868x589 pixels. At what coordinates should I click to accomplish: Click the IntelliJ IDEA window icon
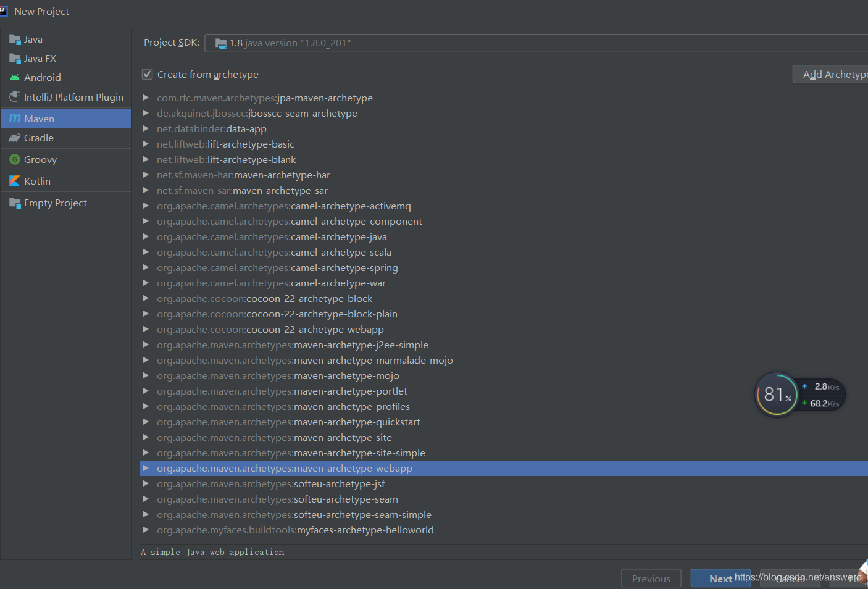point(4,10)
